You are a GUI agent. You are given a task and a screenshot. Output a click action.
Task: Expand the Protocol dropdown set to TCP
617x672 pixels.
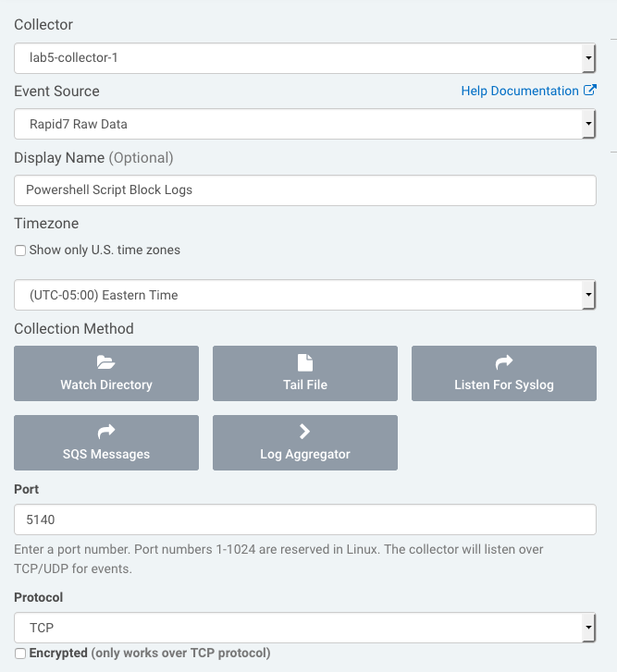(304, 628)
